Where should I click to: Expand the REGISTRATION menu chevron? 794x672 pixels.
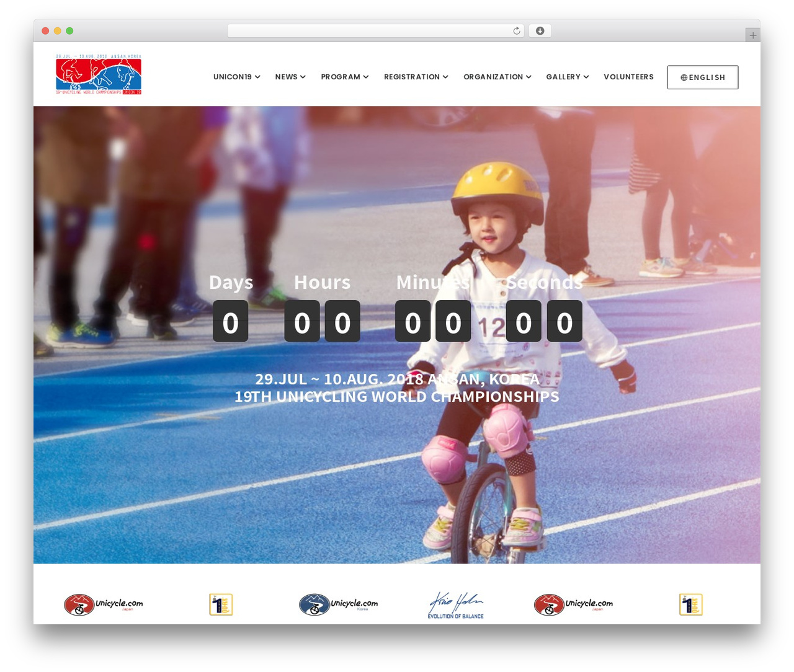(x=445, y=77)
